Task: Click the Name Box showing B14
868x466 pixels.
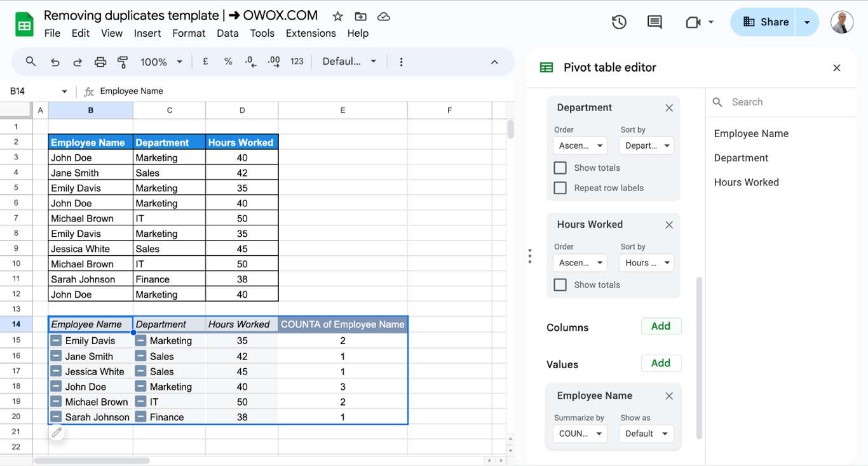Action: click(38, 91)
